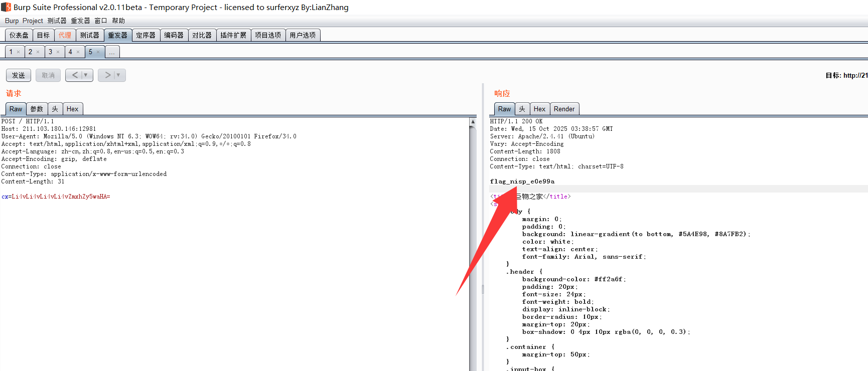Select repeater tab 5
868x371 pixels.
point(90,52)
